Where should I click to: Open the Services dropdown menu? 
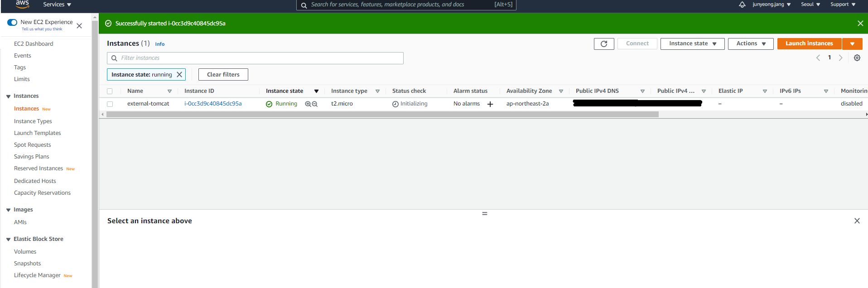[57, 5]
